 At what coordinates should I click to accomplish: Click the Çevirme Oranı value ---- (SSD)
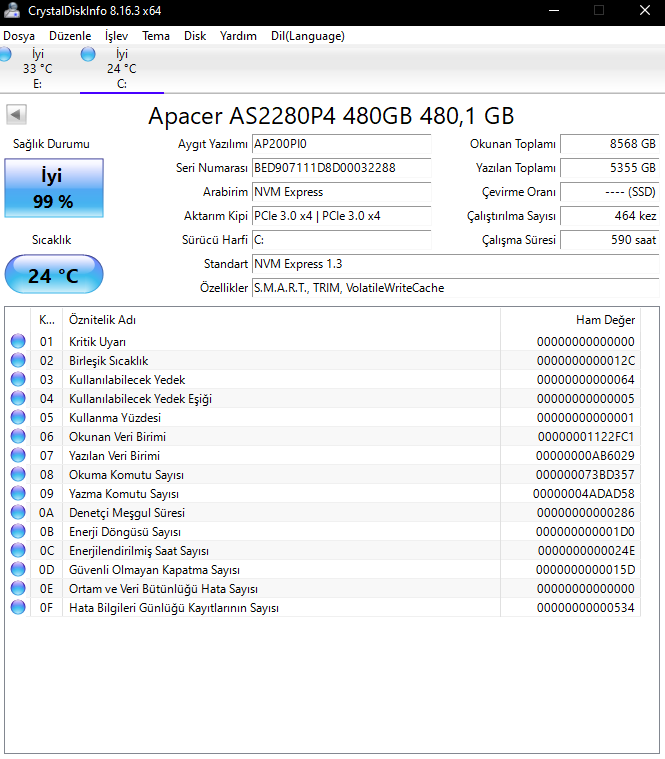[x=610, y=192]
